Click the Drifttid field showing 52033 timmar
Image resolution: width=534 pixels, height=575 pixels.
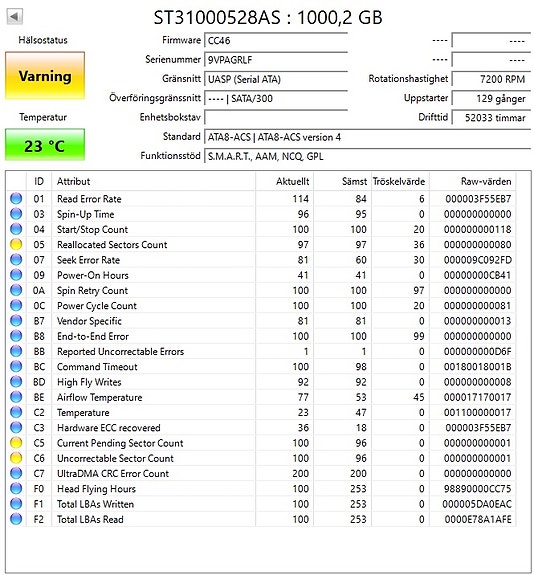pos(491,117)
